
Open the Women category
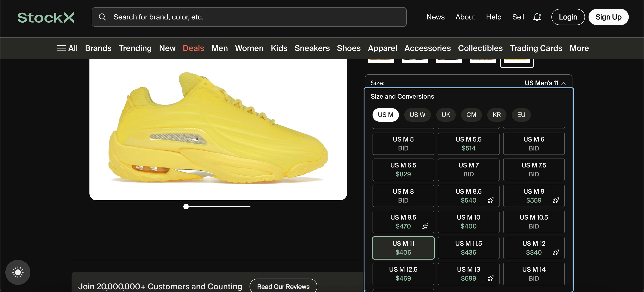click(249, 48)
